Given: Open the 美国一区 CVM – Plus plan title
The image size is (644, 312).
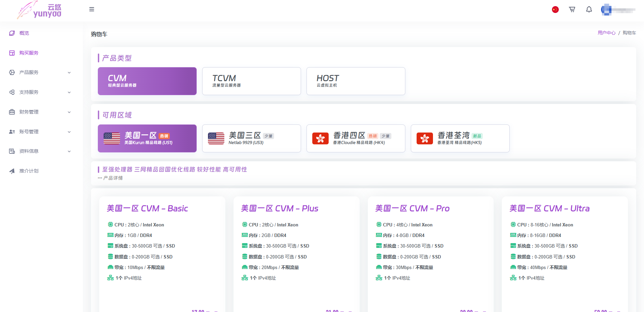Looking at the screenshot, I should [x=280, y=208].
